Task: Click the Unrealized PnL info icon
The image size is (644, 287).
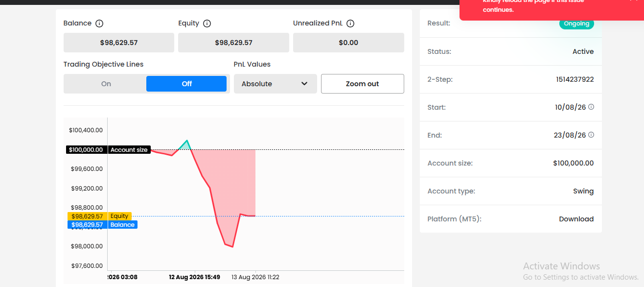Action: 350,24
